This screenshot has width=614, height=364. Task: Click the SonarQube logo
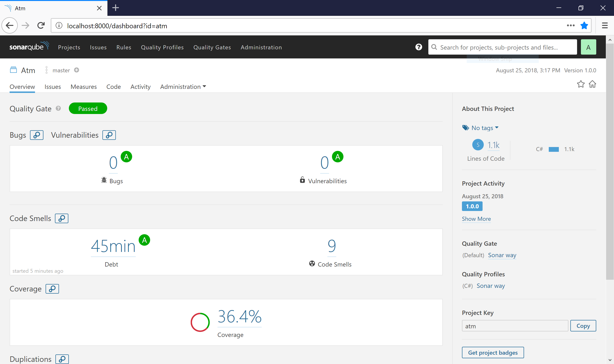[x=29, y=47]
